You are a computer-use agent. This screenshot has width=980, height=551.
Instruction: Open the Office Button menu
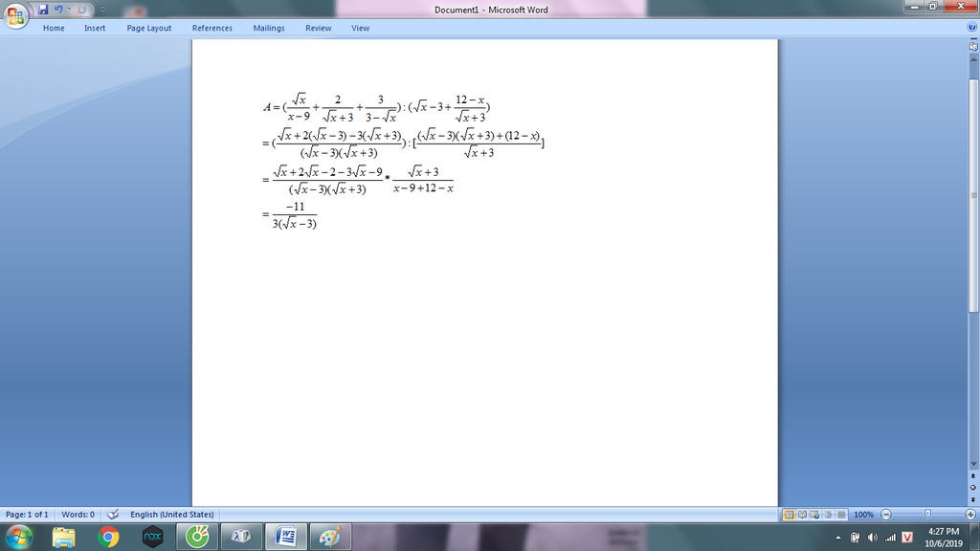(x=15, y=15)
